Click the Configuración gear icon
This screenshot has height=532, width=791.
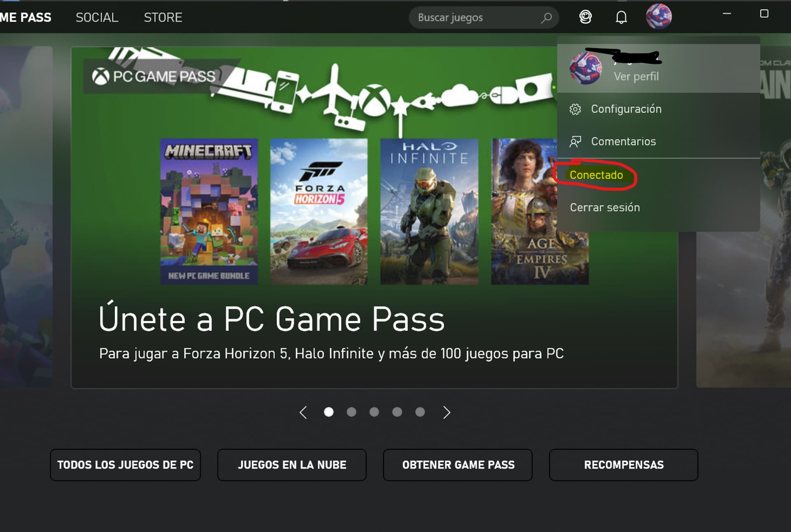[575, 109]
